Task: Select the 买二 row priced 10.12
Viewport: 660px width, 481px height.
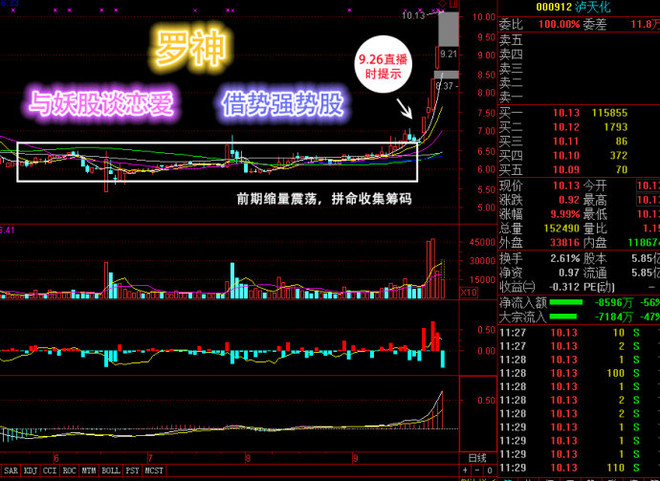Action: pyautogui.click(x=579, y=127)
